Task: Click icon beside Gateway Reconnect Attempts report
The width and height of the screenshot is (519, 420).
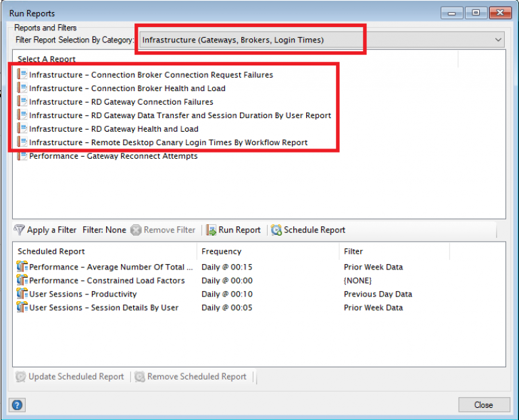Action: pyautogui.click(x=22, y=156)
